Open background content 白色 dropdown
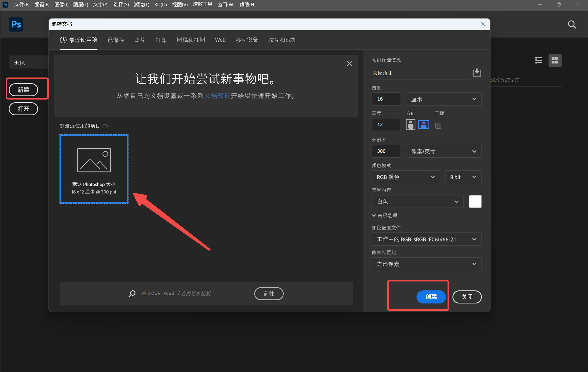Image resolution: width=588 pixels, height=372 pixels. pos(418,202)
